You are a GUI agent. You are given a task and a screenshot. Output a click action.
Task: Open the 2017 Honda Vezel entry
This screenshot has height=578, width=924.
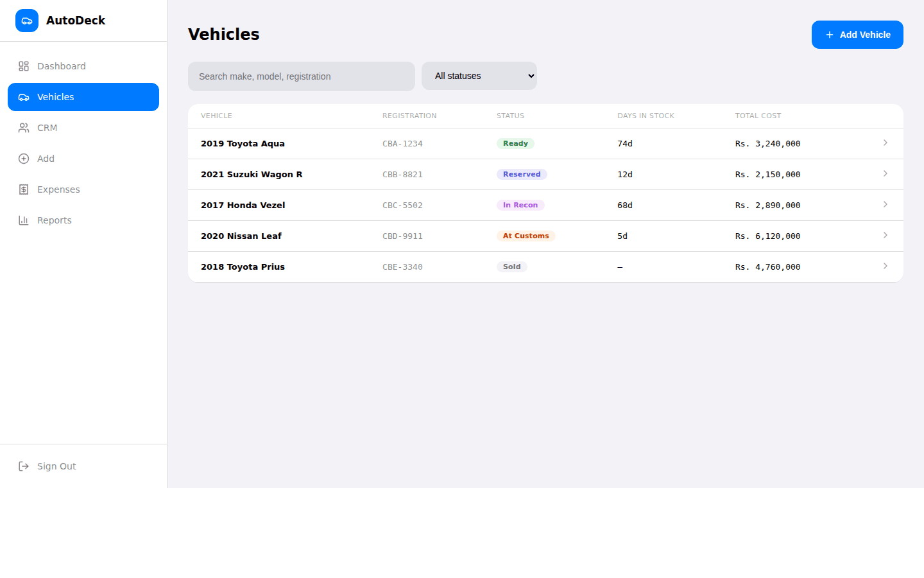tap(545, 206)
